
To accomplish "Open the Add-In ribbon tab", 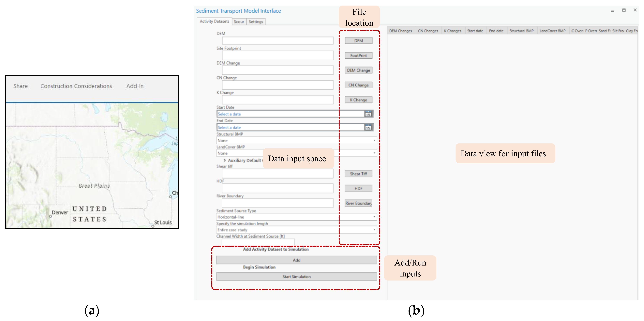I will coord(135,86).
